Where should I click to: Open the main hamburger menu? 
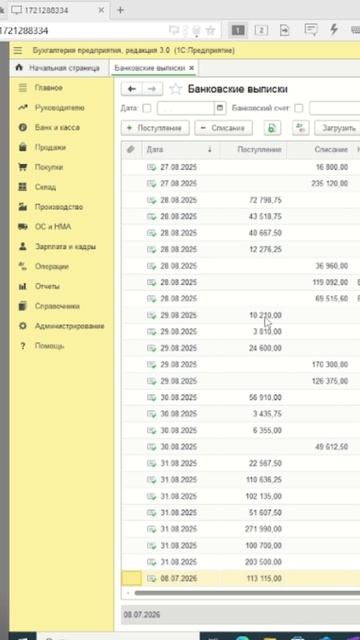pyautogui.click(x=17, y=51)
